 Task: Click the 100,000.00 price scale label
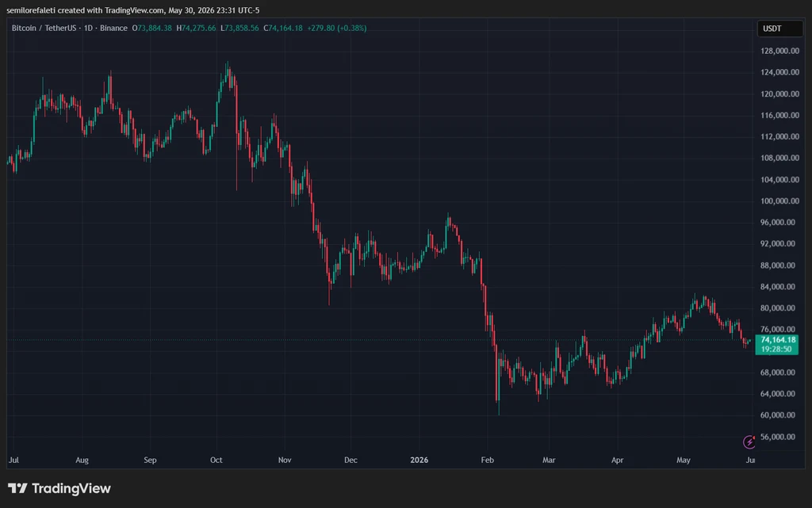[780, 201]
